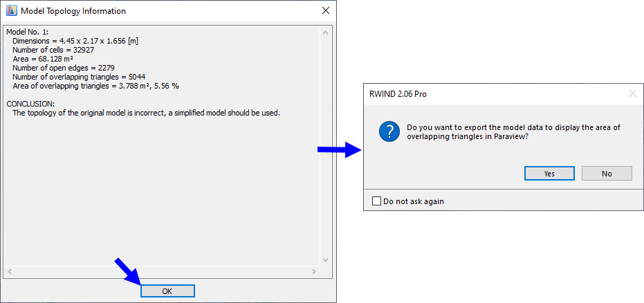The width and height of the screenshot is (644, 303).
Task: Click the CONCLUSION heading text
Action: (30, 104)
